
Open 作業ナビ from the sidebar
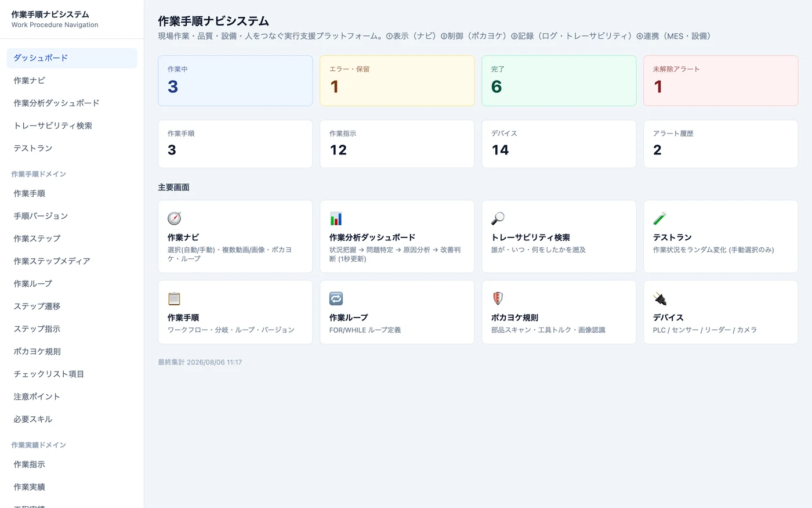click(72, 81)
